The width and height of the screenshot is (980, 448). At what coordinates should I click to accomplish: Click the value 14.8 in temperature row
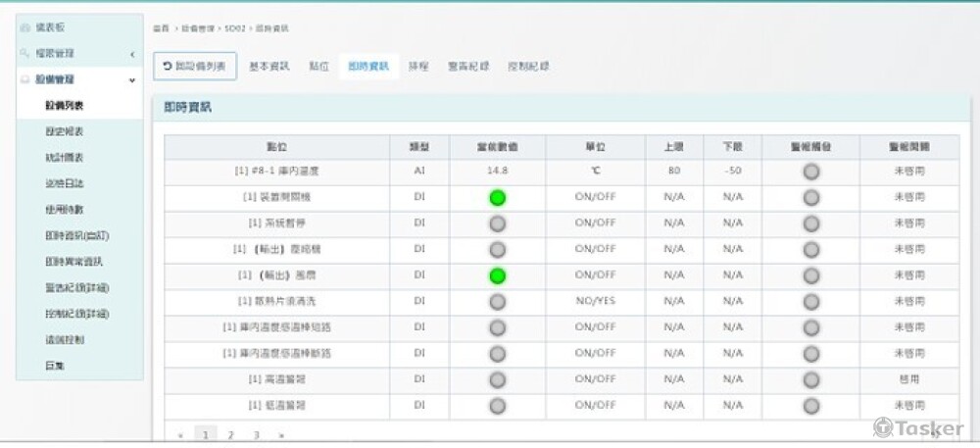[x=497, y=171]
